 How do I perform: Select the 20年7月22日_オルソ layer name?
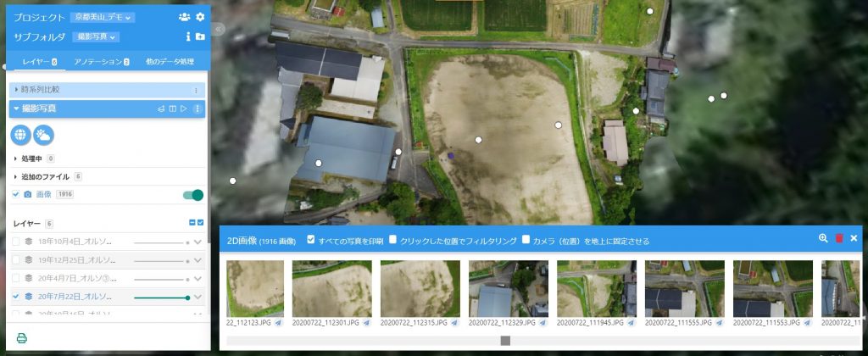(75, 297)
